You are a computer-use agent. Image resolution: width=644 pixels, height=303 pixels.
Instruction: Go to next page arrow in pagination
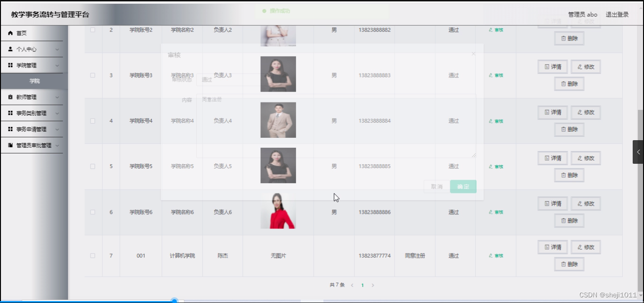coord(373,285)
